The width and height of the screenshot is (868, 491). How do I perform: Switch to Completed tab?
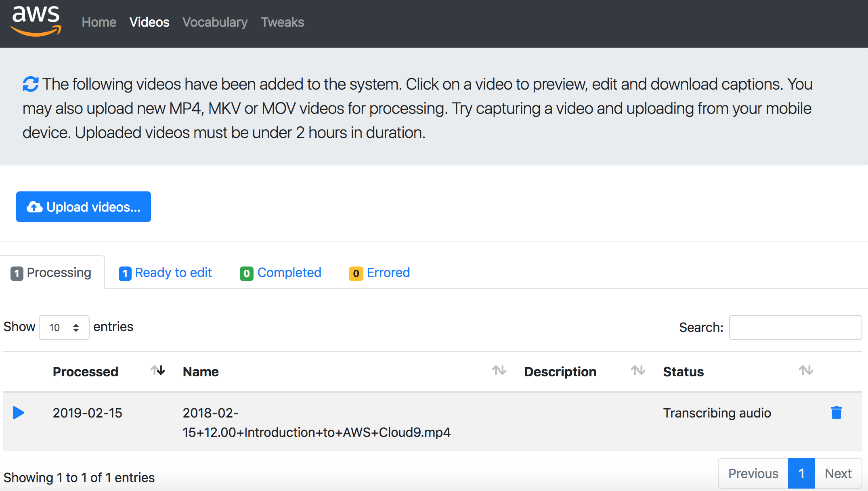coord(281,273)
